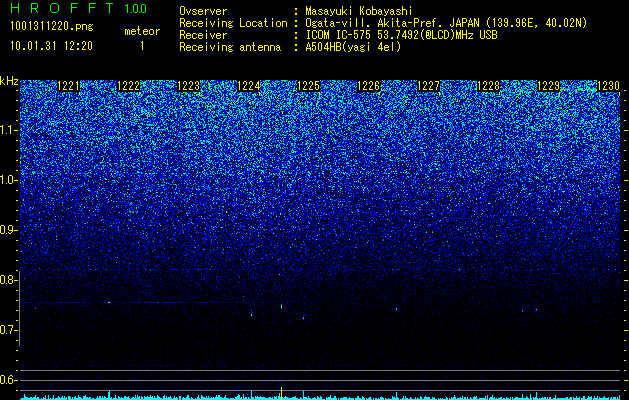Click the 'Receiving antenna' field label
629x400 pixels.
pos(230,47)
